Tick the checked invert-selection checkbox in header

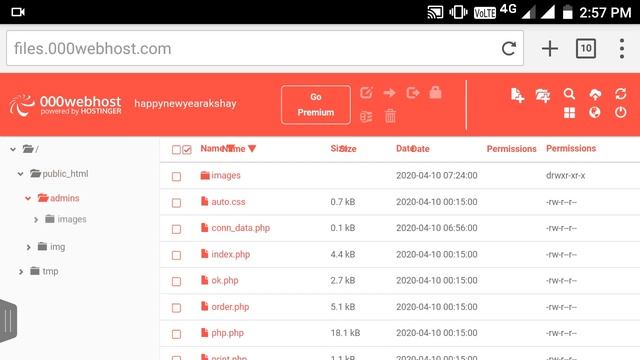187,150
